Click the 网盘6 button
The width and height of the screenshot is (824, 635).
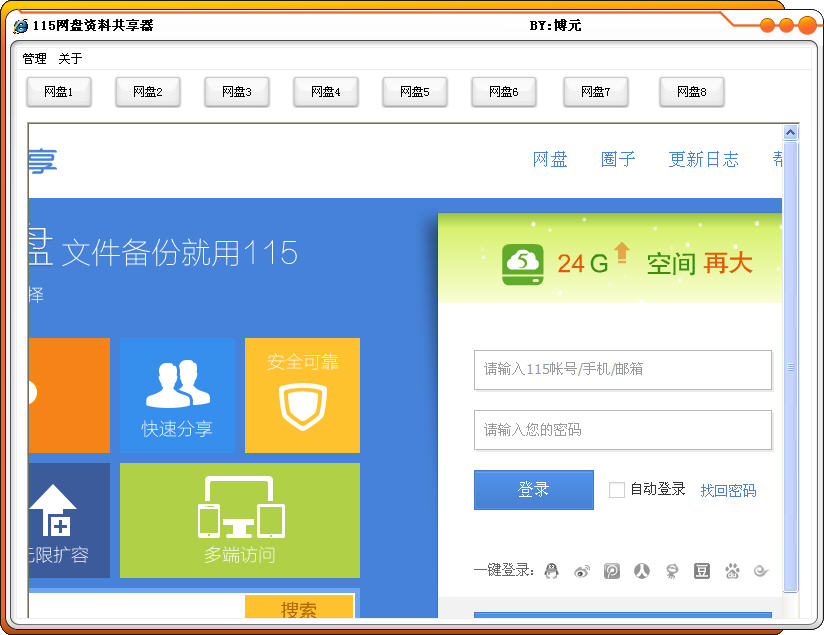click(503, 92)
